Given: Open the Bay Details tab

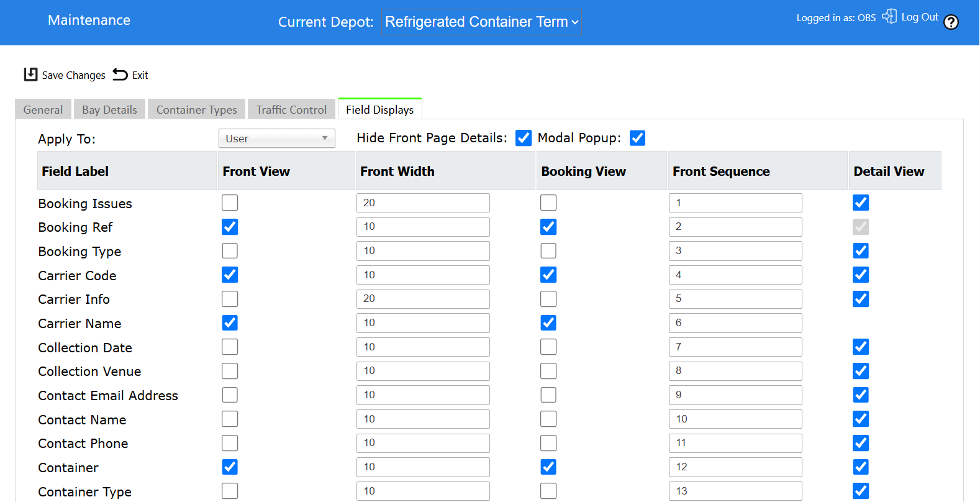Looking at the screenshot, I should pyautogui.click(x=109, y=109).
